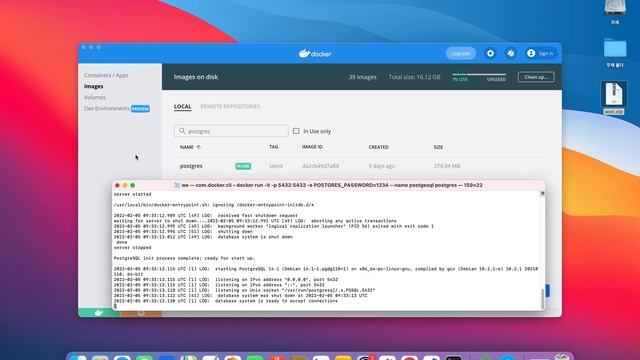Click the '35 images' count text
The height and width of the screenshot is (360, 640).
coord(362,77)
